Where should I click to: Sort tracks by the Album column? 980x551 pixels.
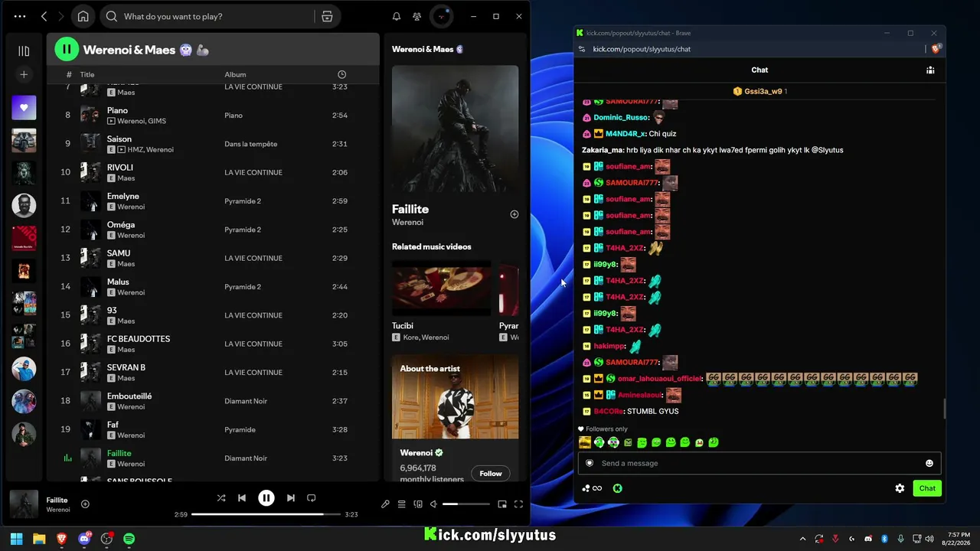[x=235, y=74]
